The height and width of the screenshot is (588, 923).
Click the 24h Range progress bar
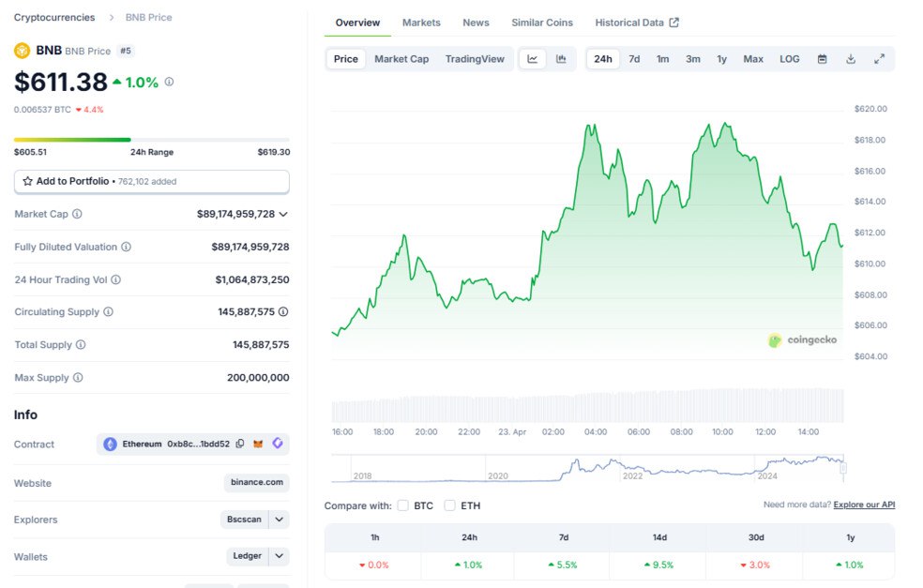point(152,140)
